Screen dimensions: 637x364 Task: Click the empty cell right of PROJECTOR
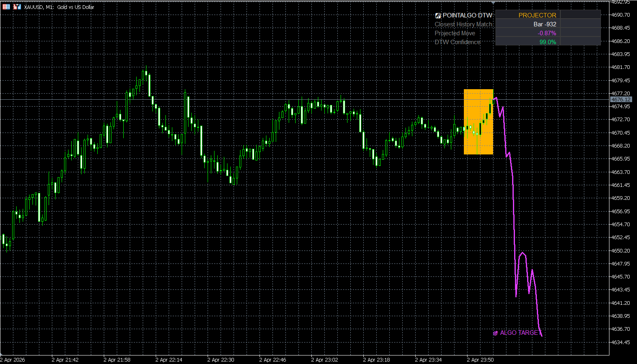point(580,15)
